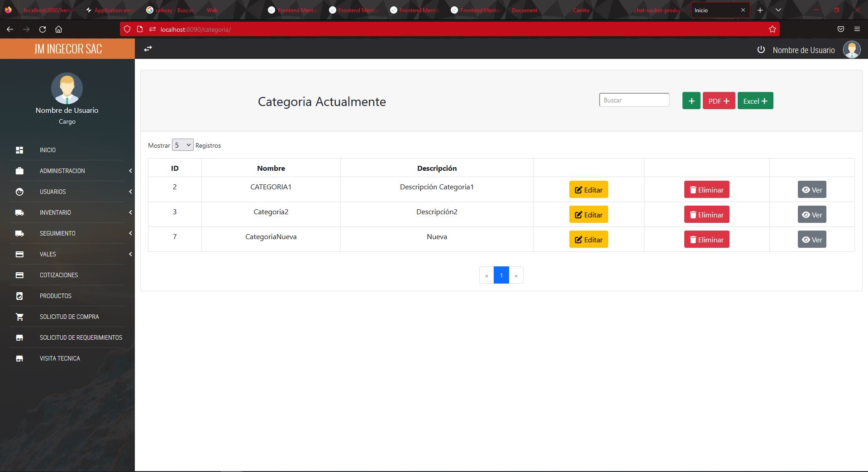View the CATEGORIA1 row with Ver

click(x=812, y=190)
